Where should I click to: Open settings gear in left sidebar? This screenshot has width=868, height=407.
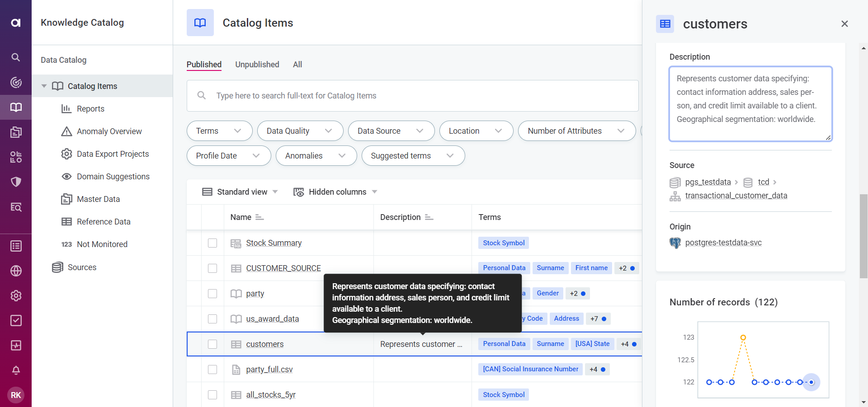pyautogui.click(x=16, y=295)
